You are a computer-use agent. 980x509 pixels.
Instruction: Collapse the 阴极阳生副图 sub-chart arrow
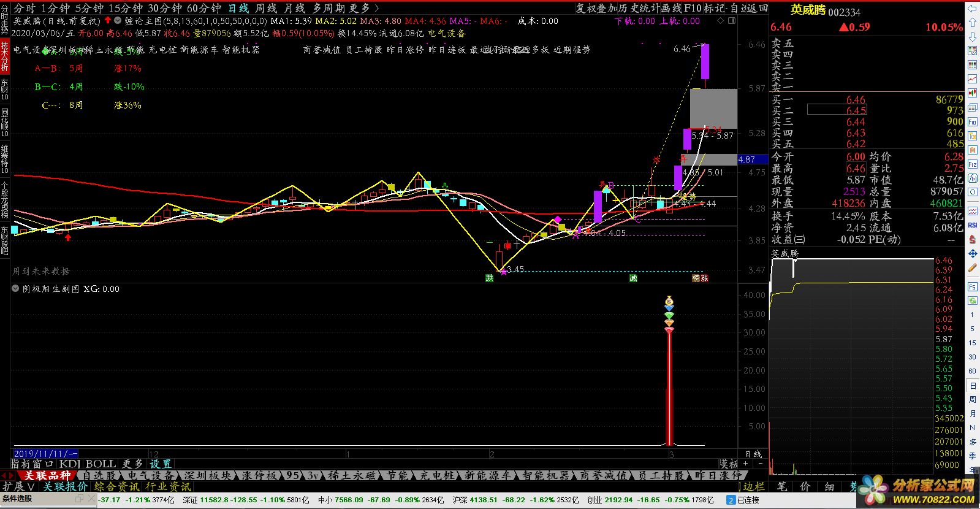(15, 288)
